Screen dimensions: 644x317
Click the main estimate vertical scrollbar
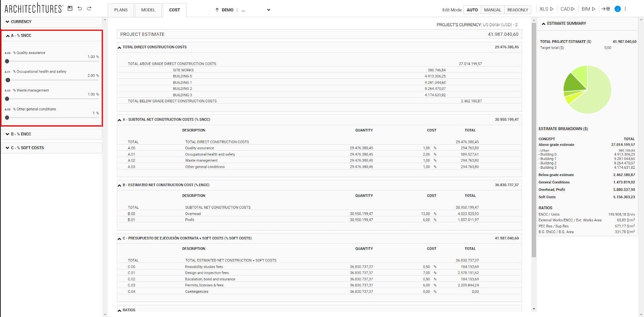pyautogui.click(x=534, y=141)
